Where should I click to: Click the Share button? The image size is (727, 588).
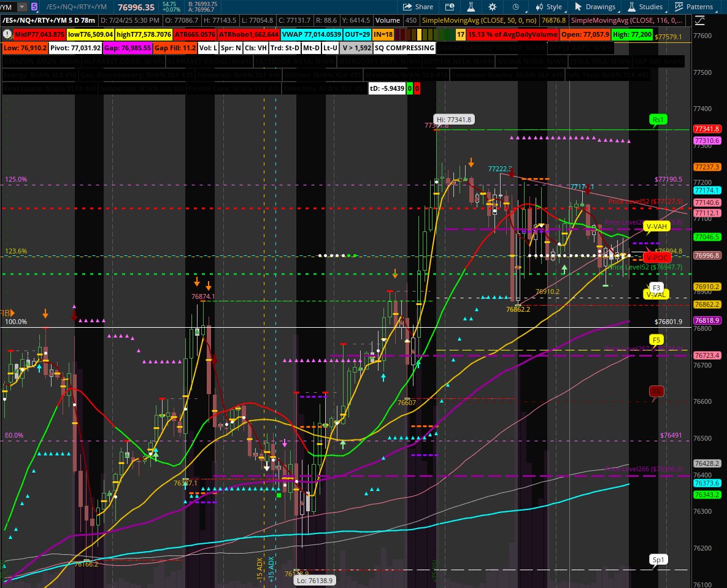(418, 7)
